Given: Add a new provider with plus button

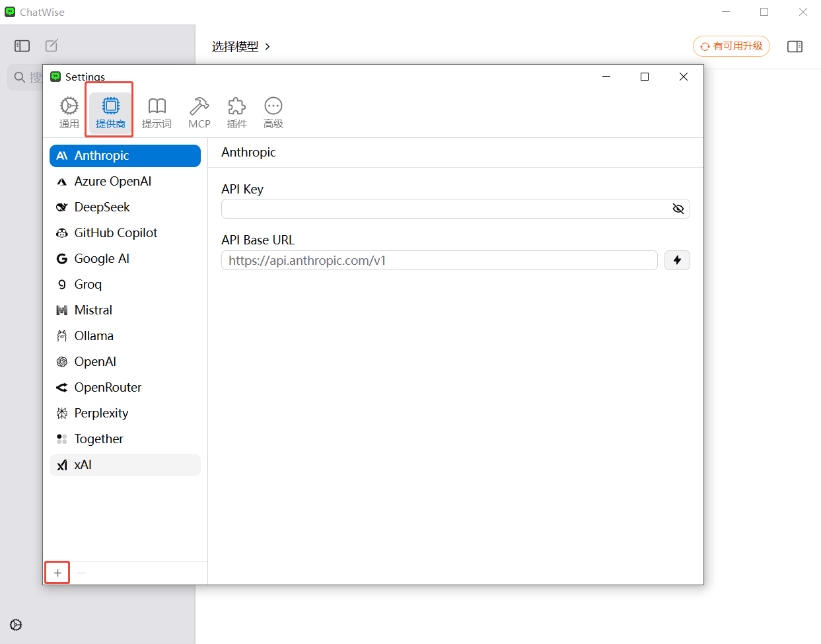Looking at the screenshot, I should 57,573.
